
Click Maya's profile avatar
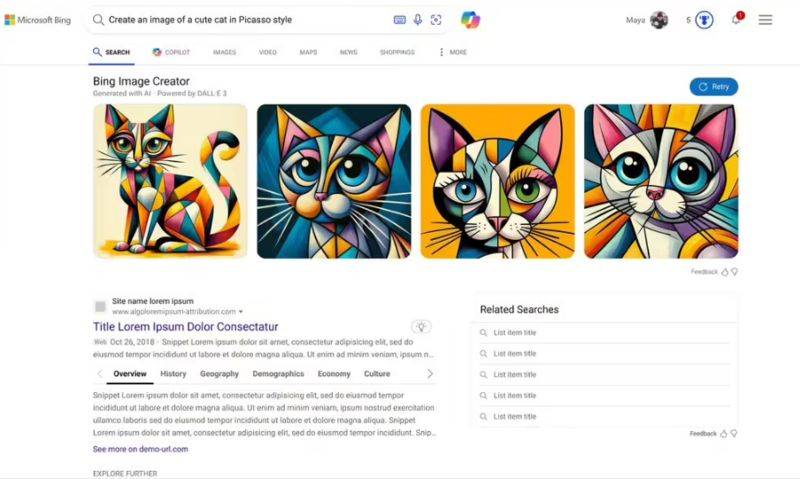pos(659,20)
